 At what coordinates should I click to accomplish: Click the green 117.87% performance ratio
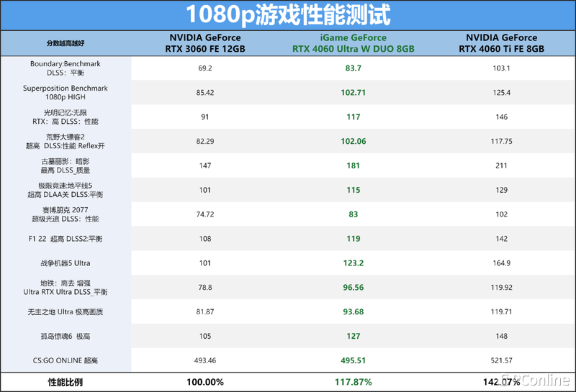(353, 383)
